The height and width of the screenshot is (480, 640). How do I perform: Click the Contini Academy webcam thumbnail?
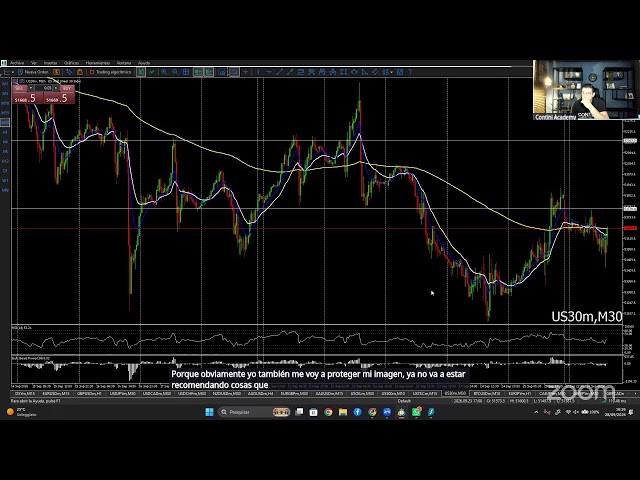(586, 90)
